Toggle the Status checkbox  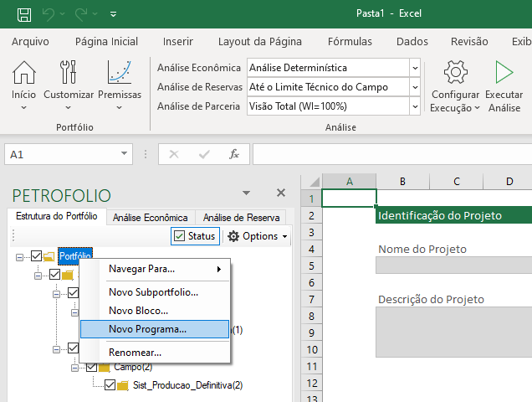(x=179, y=236)
